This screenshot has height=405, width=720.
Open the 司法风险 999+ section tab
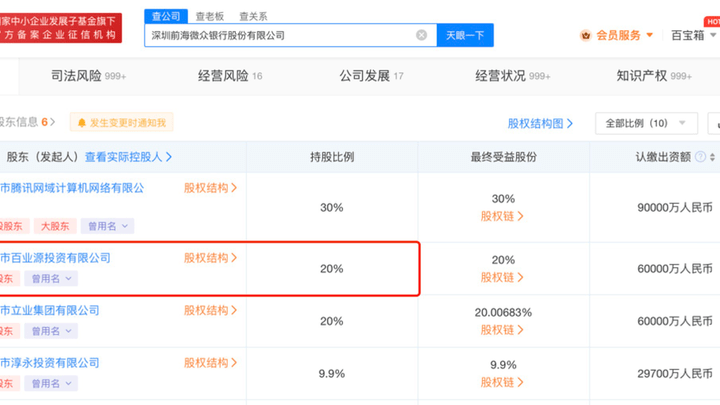click(x=88, y=76)
